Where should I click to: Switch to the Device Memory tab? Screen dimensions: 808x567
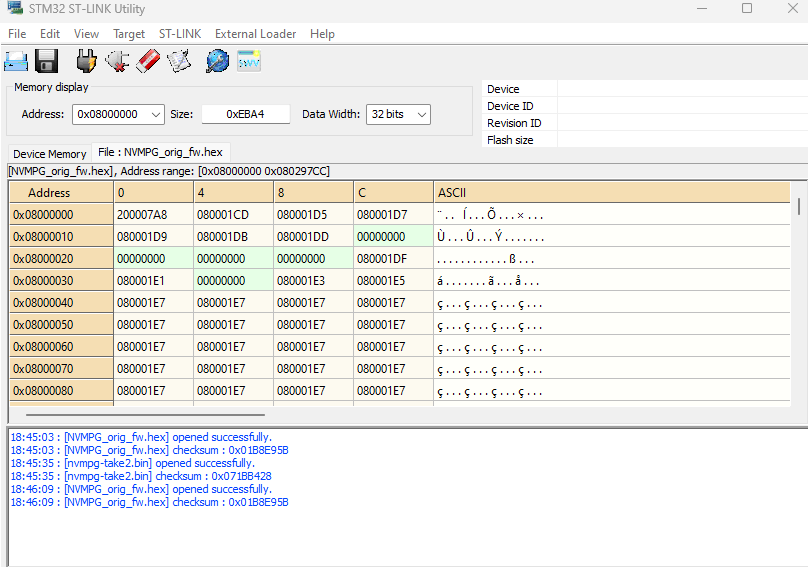(49, 154)
